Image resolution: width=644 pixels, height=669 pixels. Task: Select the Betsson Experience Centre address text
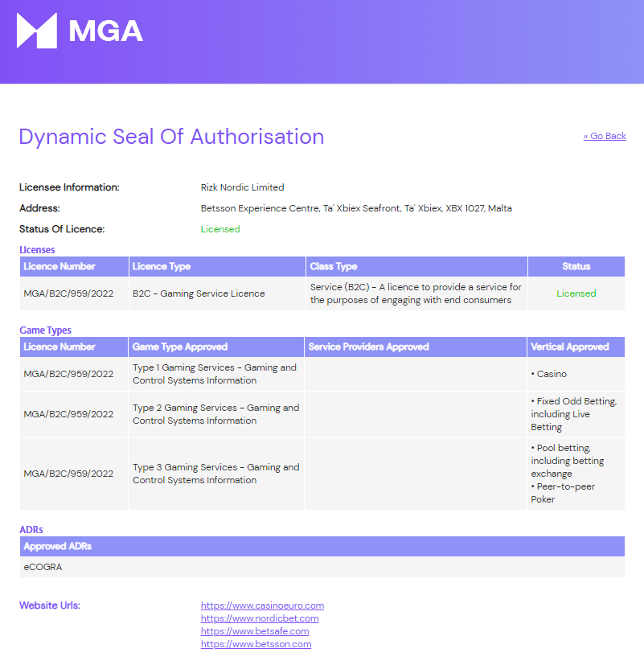(356, 208)
